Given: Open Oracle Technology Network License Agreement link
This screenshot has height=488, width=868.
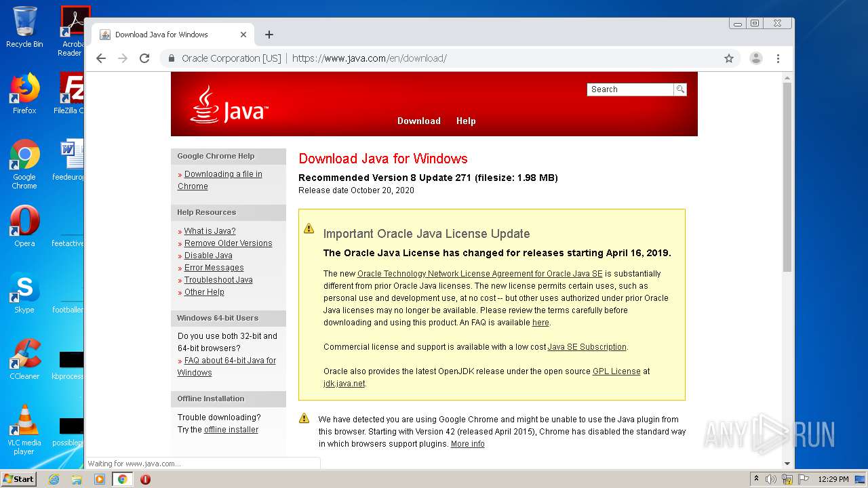Looking at the screenshot, I should [480, 274].
